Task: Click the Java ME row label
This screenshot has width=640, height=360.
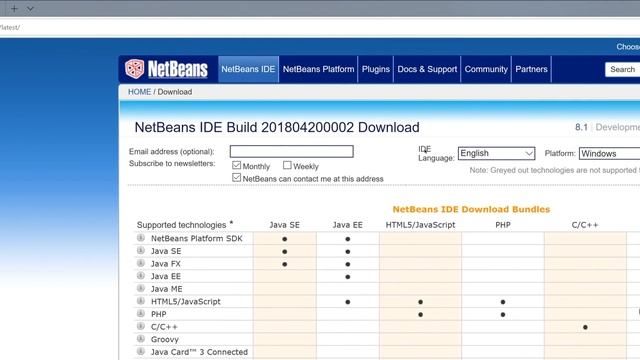Action: coord(167,289)
